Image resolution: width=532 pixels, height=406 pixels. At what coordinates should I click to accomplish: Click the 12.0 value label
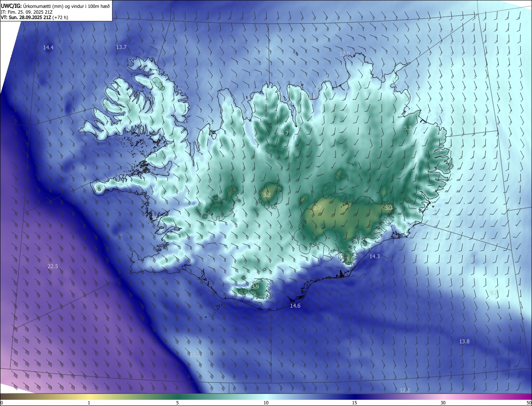pos(345,54)
